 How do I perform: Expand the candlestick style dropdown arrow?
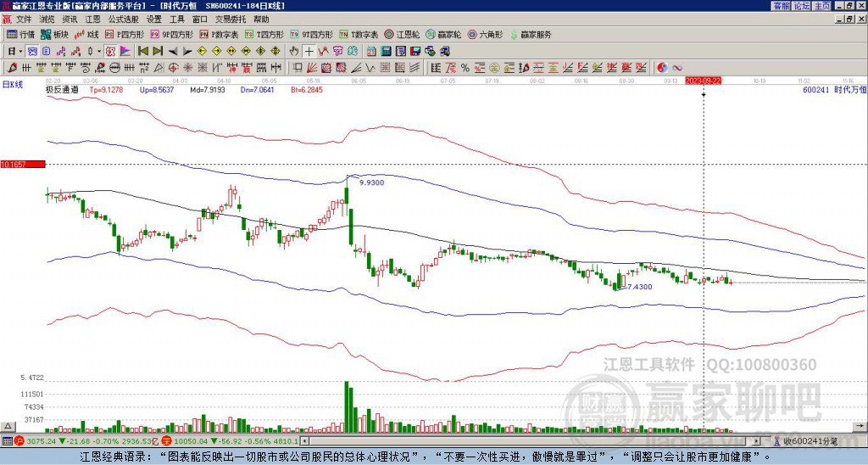click(x=99, y=51)
